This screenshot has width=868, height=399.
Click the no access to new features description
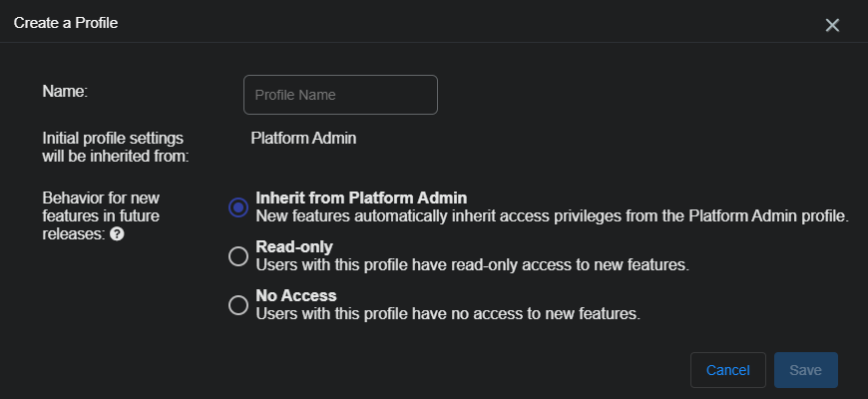pos(447,313)
